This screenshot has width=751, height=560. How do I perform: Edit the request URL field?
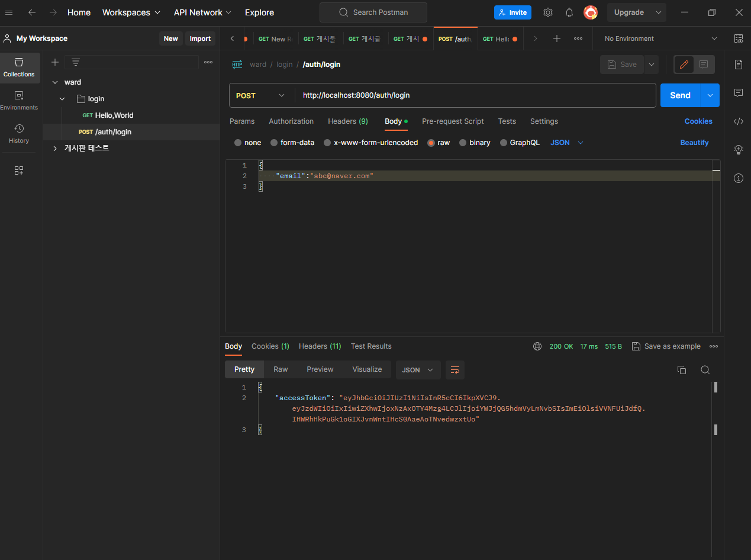(475, 95)
